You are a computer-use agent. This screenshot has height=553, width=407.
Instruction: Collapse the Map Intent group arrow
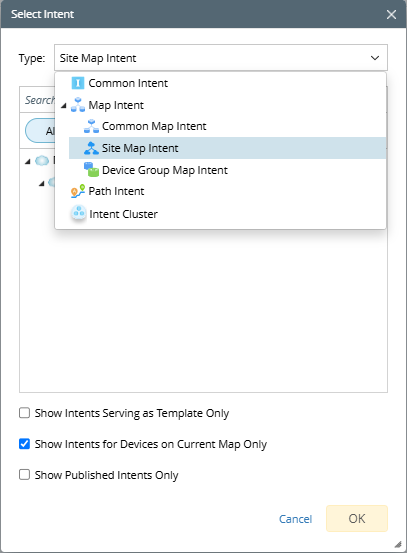click(63, 105)
